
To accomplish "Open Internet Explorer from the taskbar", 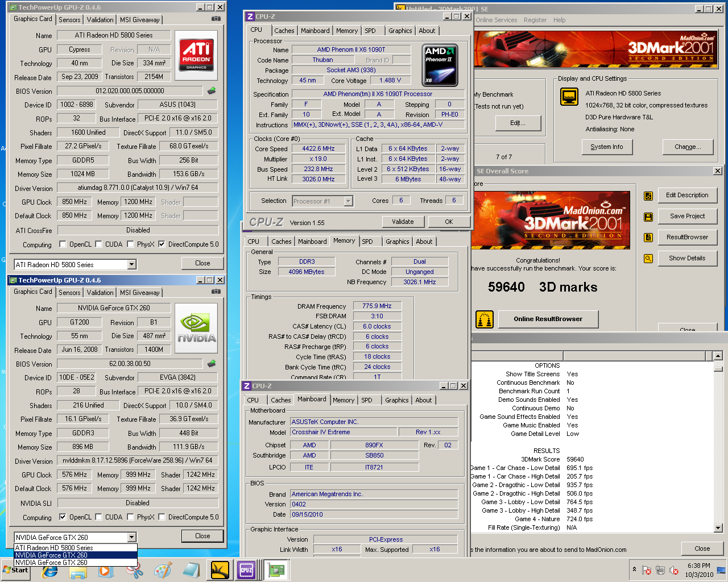I will point(50,571).
